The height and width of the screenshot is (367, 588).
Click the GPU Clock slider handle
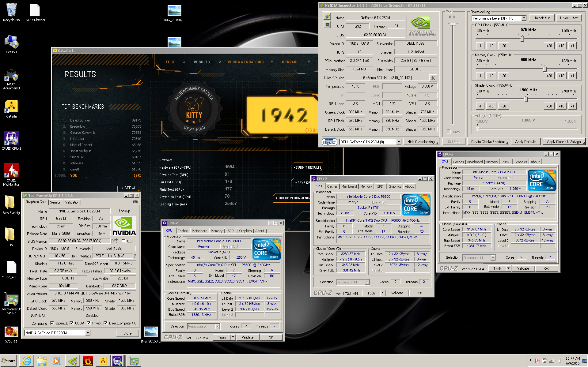522,39
